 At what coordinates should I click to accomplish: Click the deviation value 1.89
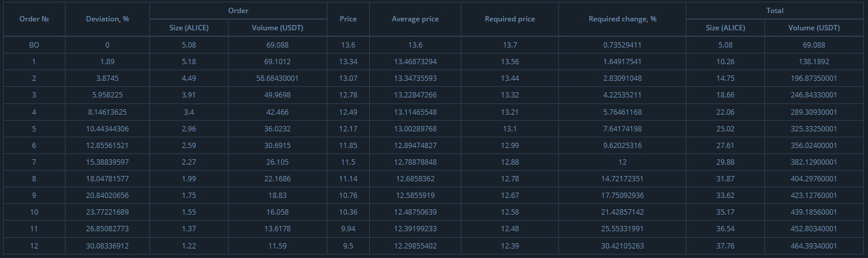pyautogui.click(x=107, y=62)
